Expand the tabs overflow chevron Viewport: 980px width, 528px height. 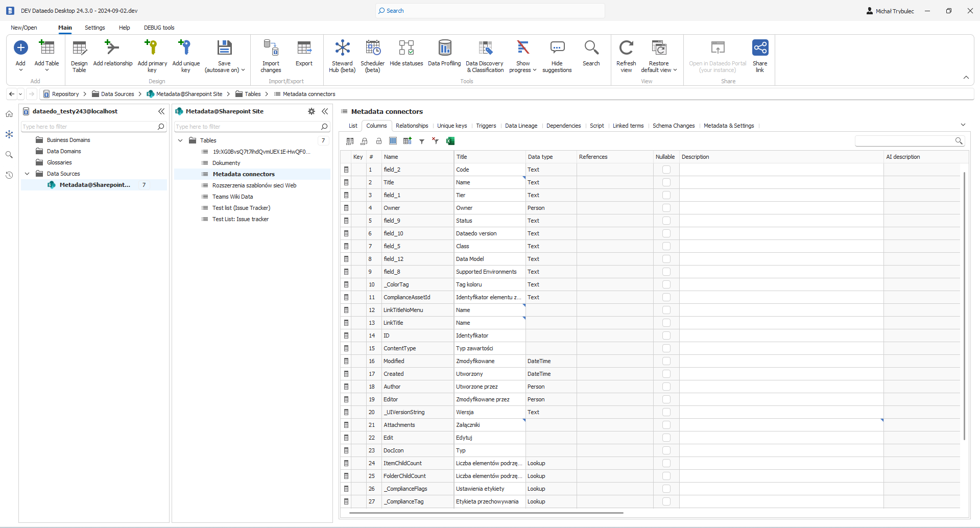tap(963, 125)
